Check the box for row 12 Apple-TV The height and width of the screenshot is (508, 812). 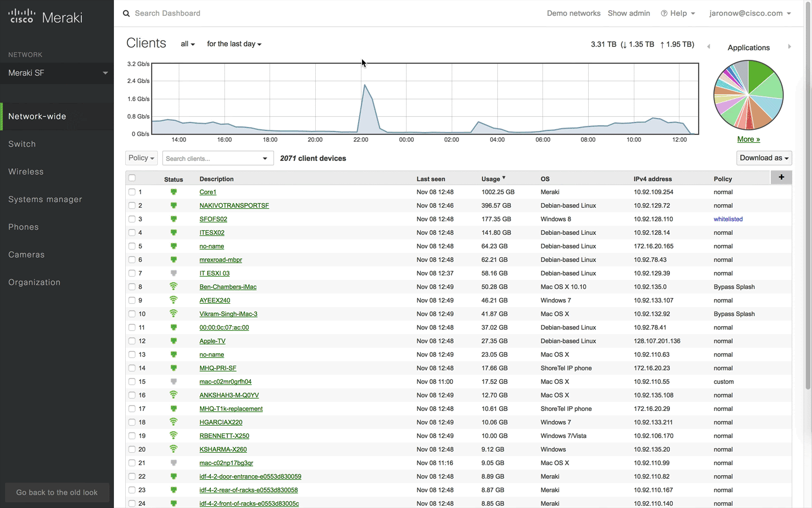click(132, 341)
